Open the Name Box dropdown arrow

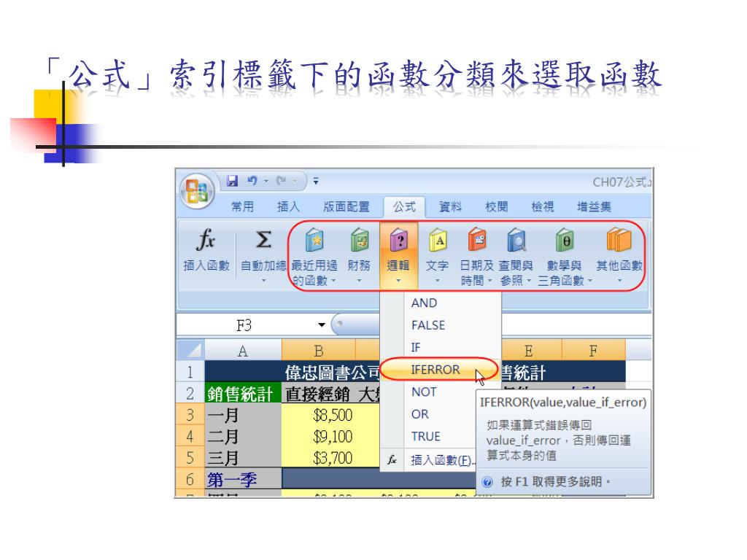(322, 325)
